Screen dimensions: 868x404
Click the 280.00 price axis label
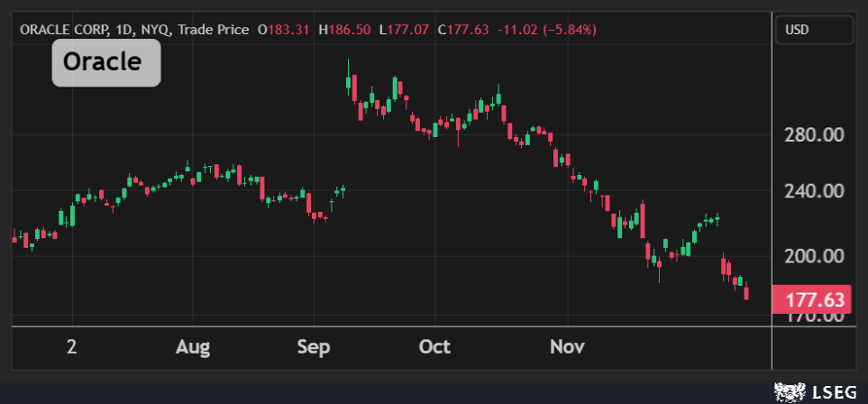[813, 134]
